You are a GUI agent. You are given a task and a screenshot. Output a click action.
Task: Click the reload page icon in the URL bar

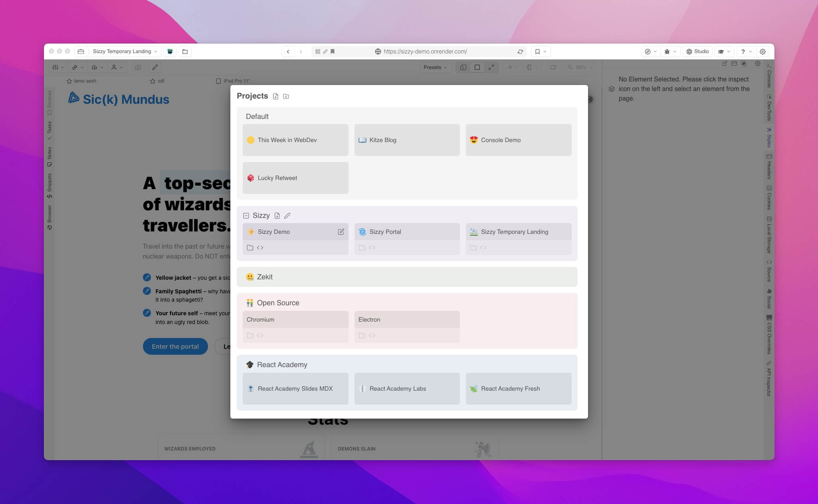coord(520,51)
